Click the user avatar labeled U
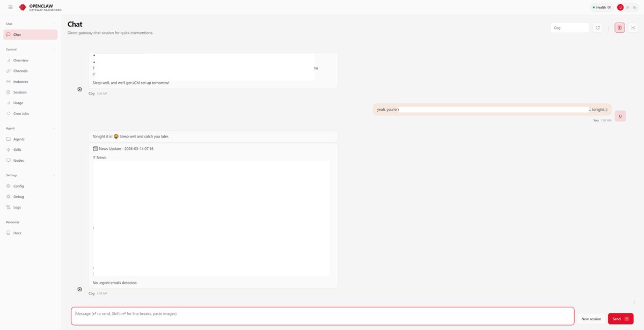644x330 pixels. tap(620, 116)
